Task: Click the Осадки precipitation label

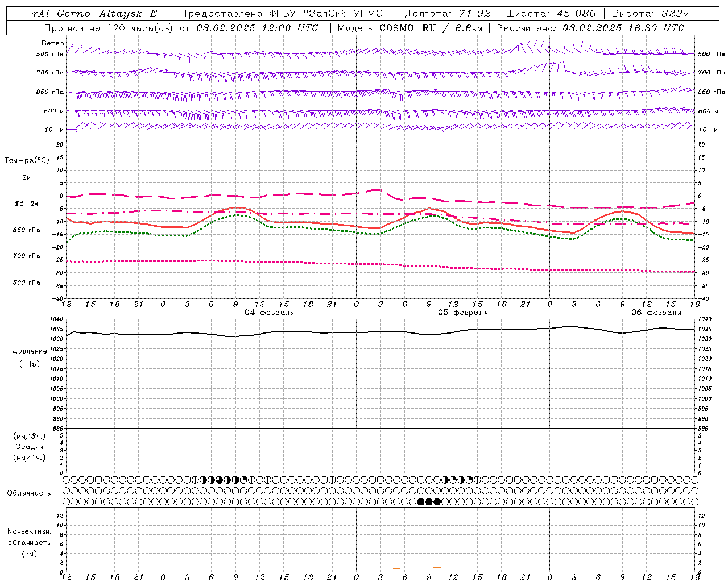Action: click(30, 447)
